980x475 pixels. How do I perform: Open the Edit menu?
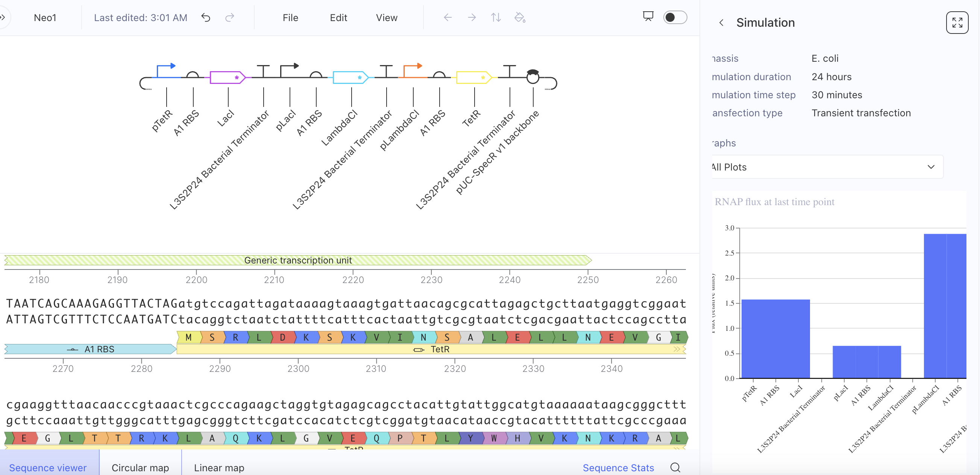[x=338, y=18]
